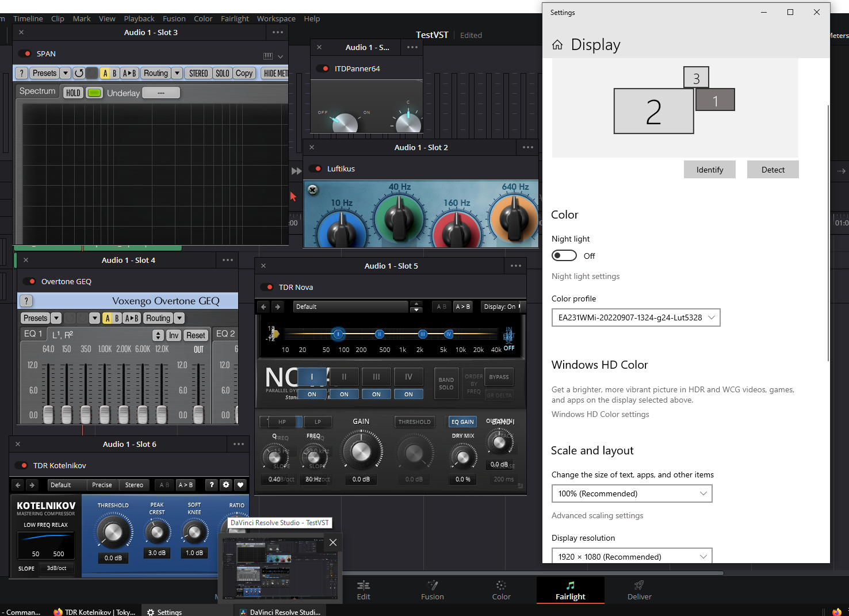Click TDR Nova previous preset arrow
Viewport: 849px width, 616px height.
264,307
